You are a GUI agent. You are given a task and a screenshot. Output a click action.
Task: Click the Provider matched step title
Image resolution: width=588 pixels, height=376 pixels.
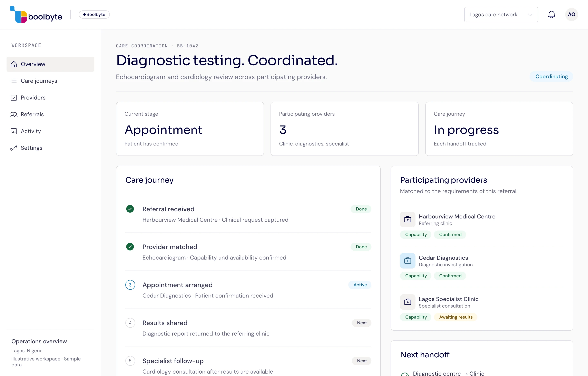click(170, 247)
